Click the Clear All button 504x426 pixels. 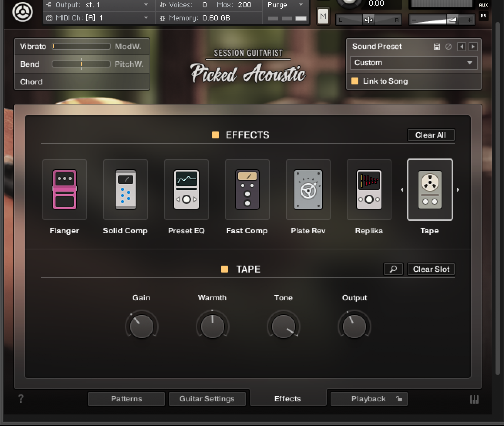[x=431, y=135]
